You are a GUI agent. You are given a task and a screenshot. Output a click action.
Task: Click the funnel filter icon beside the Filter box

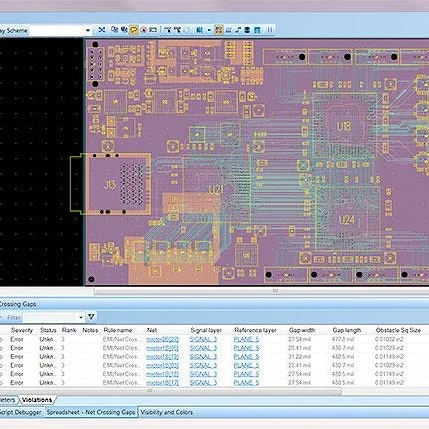[91, 317]
